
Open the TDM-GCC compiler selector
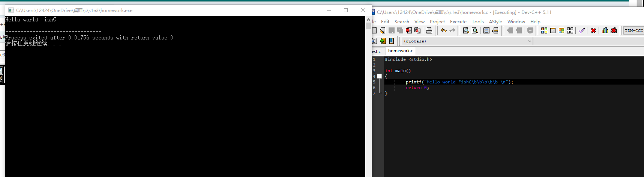(634, 30)
